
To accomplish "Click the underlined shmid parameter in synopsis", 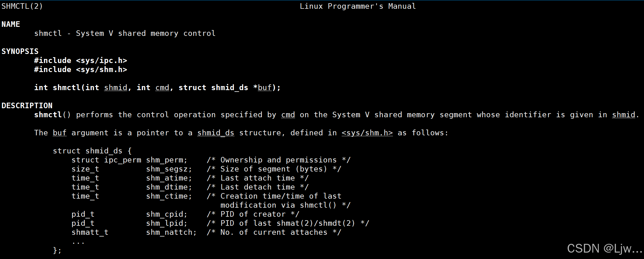I will 116,87.
